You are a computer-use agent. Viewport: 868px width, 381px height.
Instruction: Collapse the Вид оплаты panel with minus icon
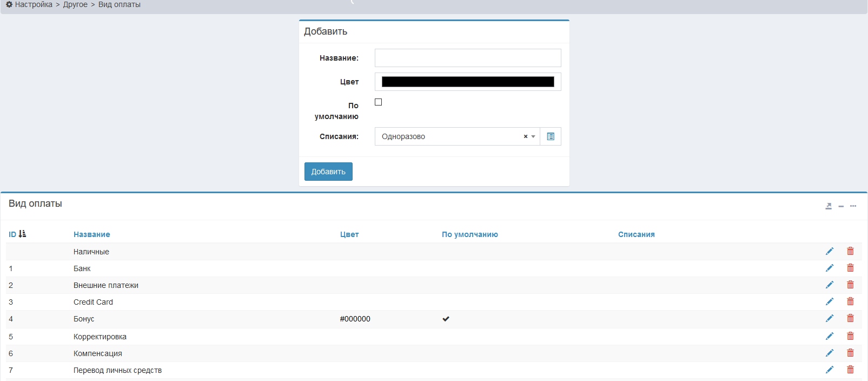(841, 206)
